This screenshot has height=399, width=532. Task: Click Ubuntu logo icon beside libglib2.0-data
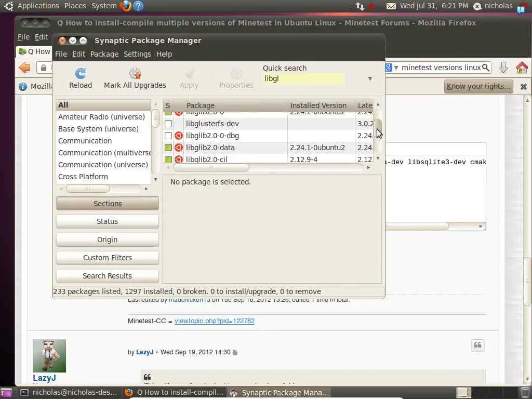[x=179, y=148]
